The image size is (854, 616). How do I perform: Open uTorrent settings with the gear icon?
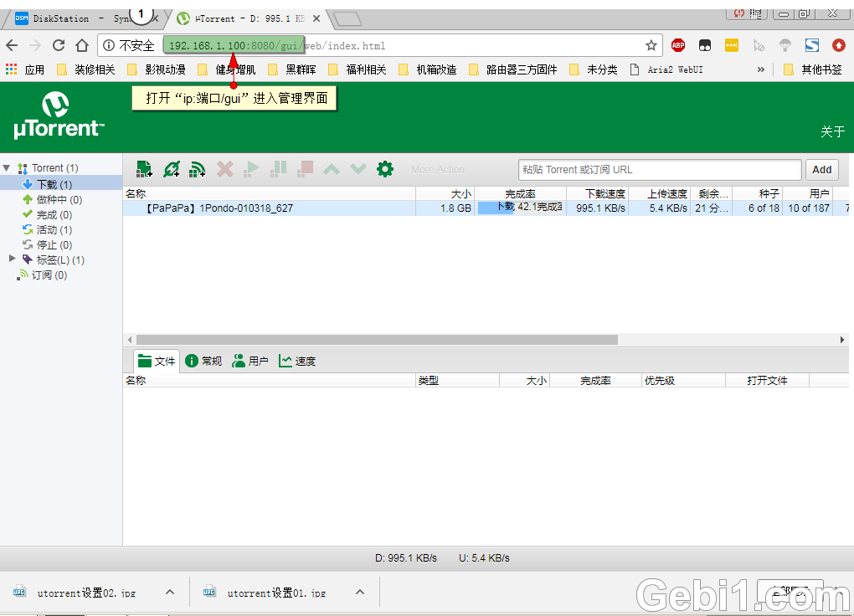[385, 168]
